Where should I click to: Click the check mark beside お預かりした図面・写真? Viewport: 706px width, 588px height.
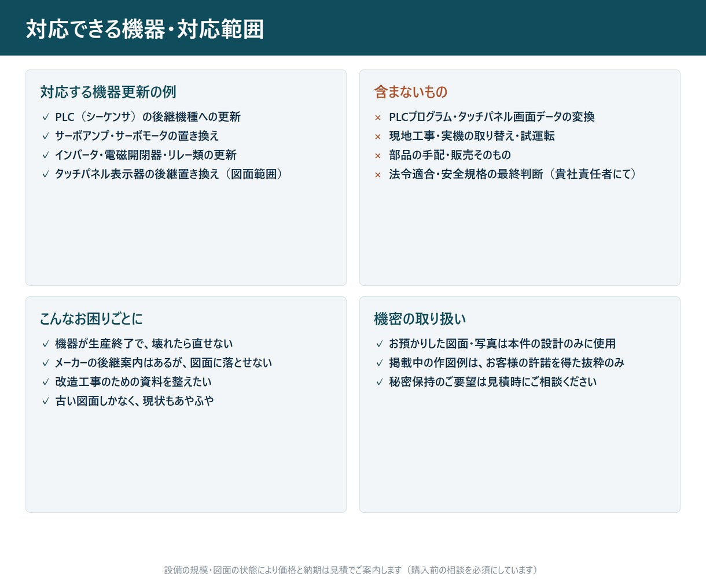[380, 344]
